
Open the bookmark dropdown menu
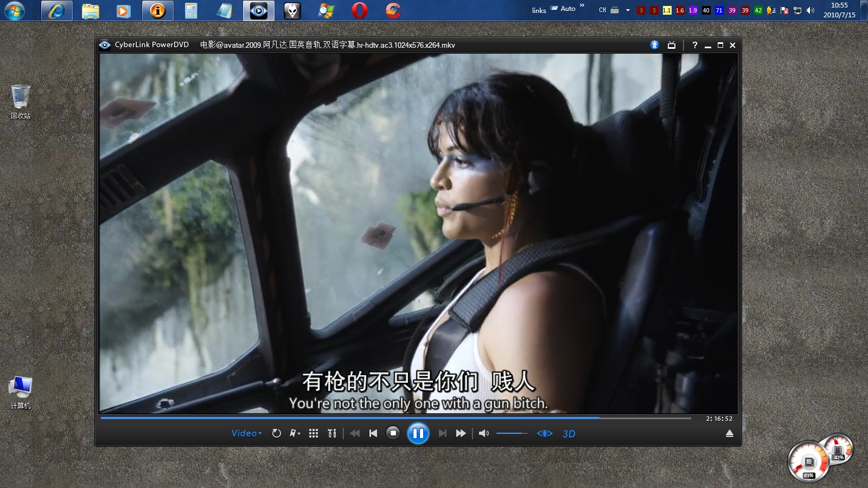(295, 433)
